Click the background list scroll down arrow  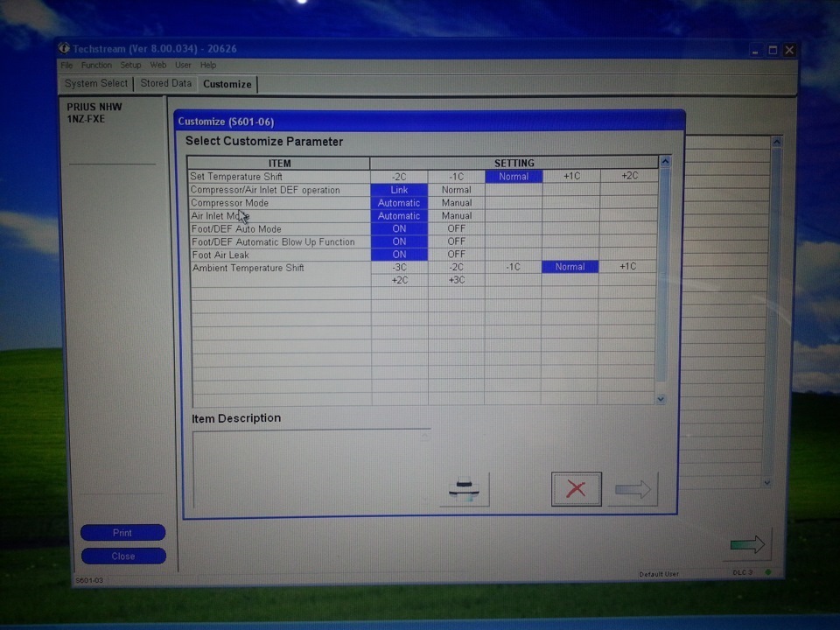click(x=767, y=483)
